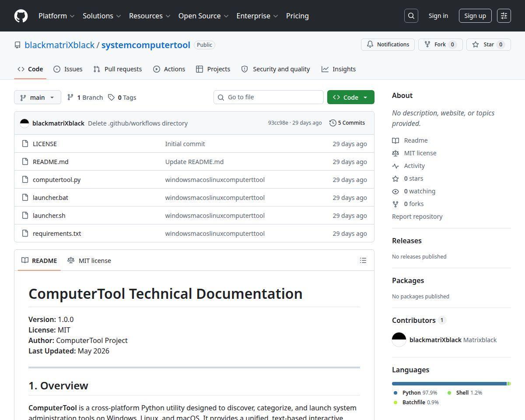The width and height of the screenshot is (525, 420).
Task: Click the tag icon next to 0 Tags
Action: (112, 97)
